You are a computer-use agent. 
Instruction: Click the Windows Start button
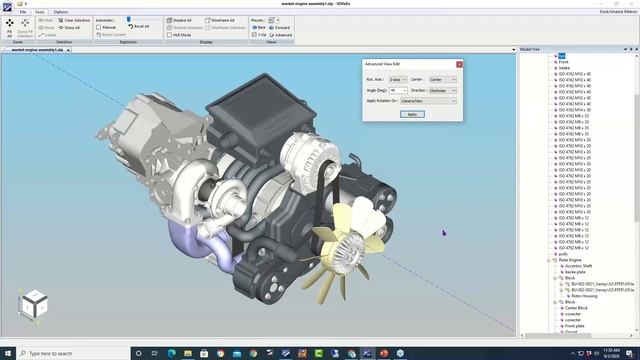(x=7, y=353)
